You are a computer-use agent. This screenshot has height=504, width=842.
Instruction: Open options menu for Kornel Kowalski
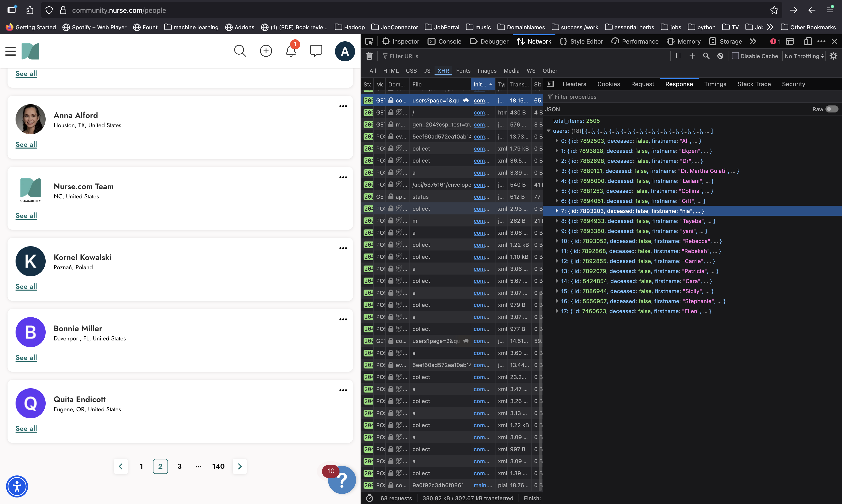[x=343, y=248]
